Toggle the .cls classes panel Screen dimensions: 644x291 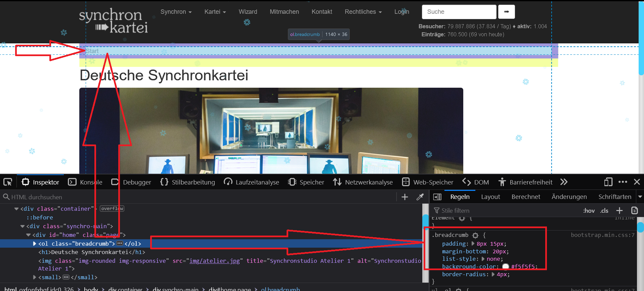point(604,211)
